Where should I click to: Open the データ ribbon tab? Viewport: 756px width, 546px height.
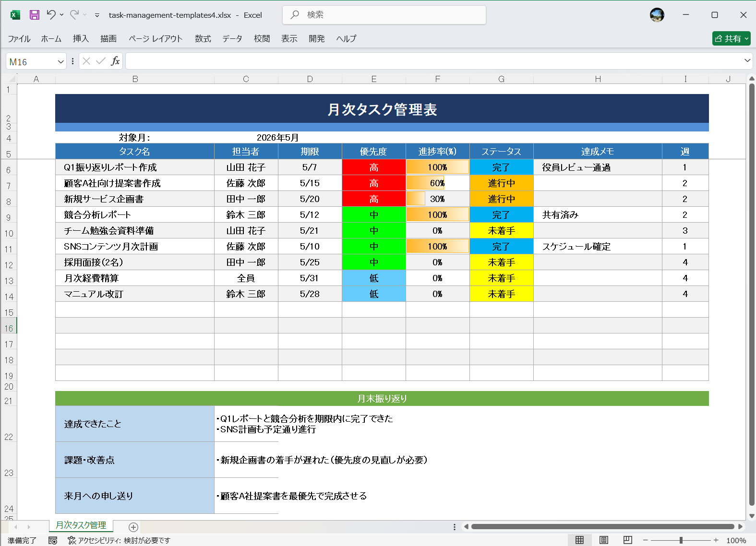click(232, 38)
